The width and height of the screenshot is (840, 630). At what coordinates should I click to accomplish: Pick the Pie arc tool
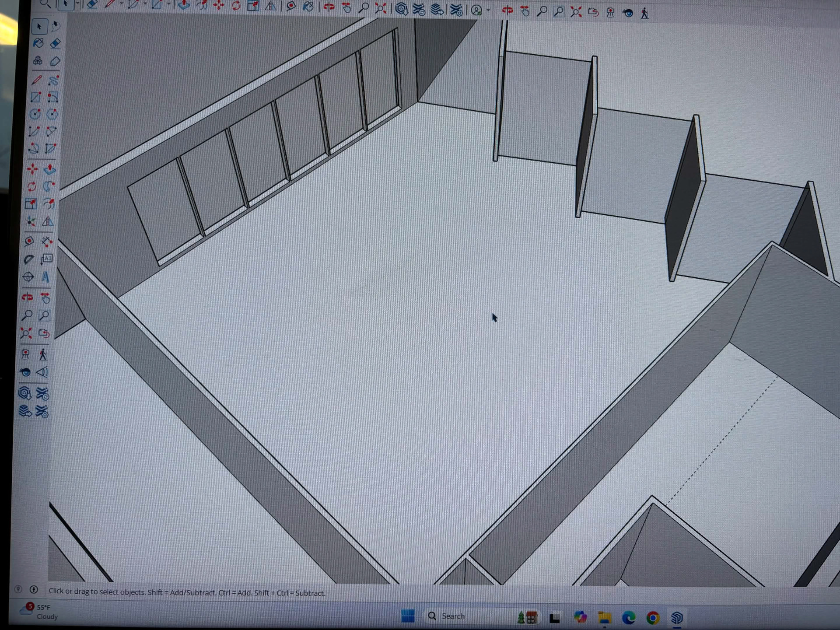coord(50,149)
